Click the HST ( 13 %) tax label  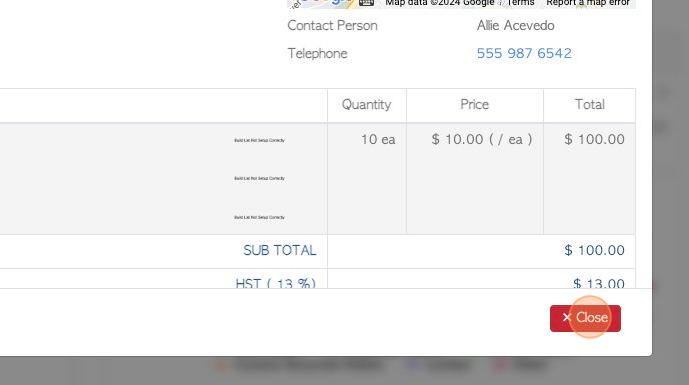point(276,283)
